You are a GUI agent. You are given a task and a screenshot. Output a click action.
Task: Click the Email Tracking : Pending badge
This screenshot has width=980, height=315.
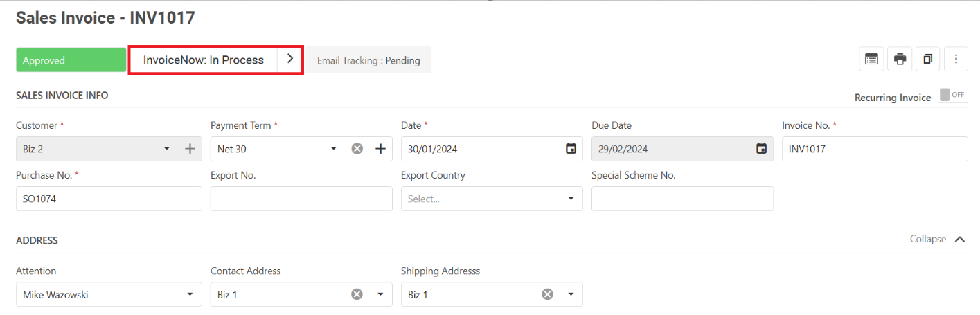368,60
